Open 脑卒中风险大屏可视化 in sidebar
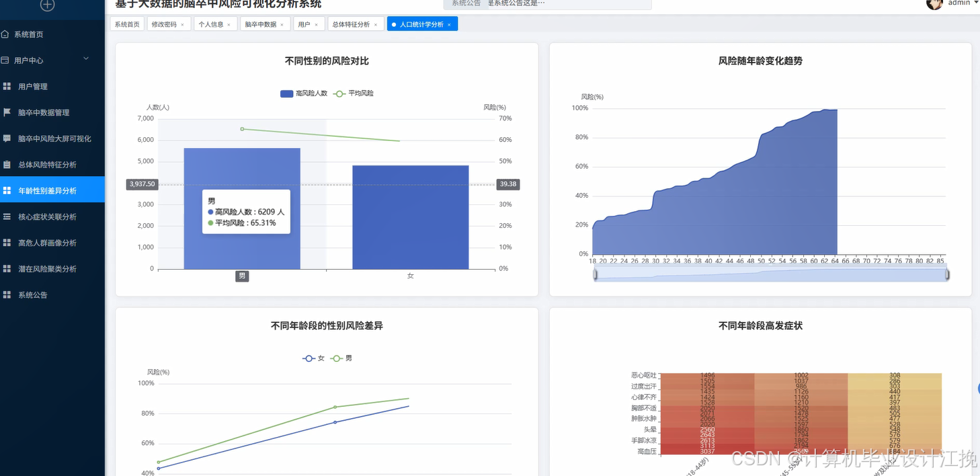Viewport: 980px width, 476px height. point(52,138)
